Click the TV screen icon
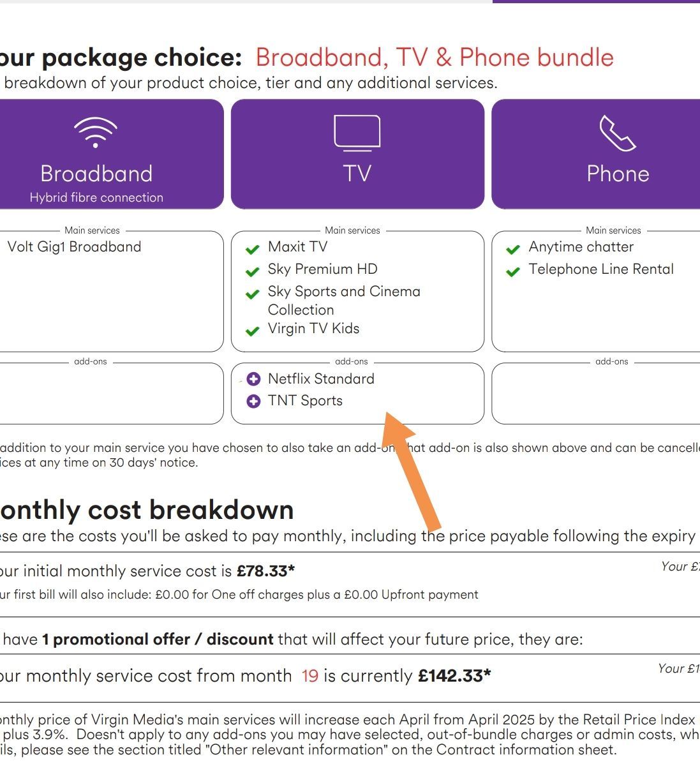The width and height of the screenshot is (700, 771). 357,133
